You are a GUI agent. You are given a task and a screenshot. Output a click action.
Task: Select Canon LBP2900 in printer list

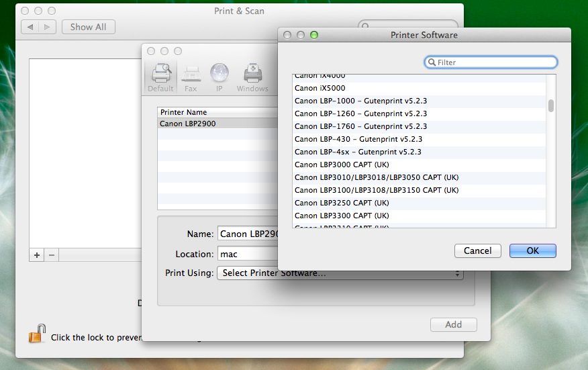pyautogui.click(x=218, y=124)
